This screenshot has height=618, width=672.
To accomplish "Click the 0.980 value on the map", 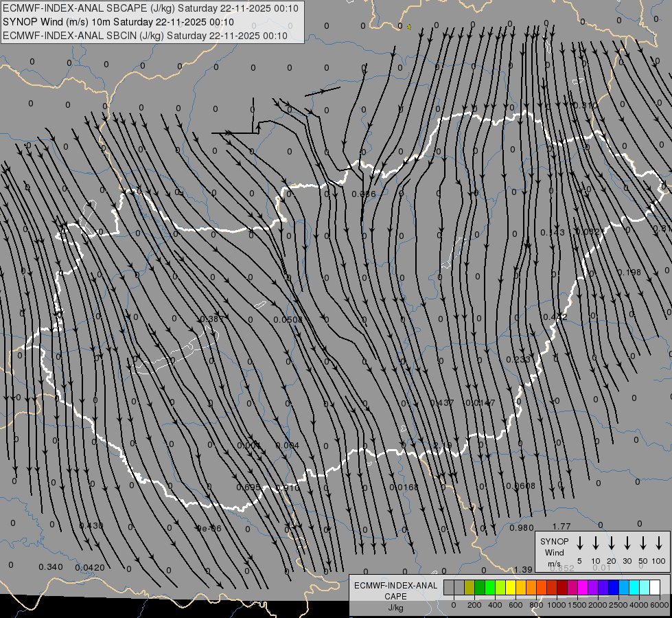I will coord(522,528).
